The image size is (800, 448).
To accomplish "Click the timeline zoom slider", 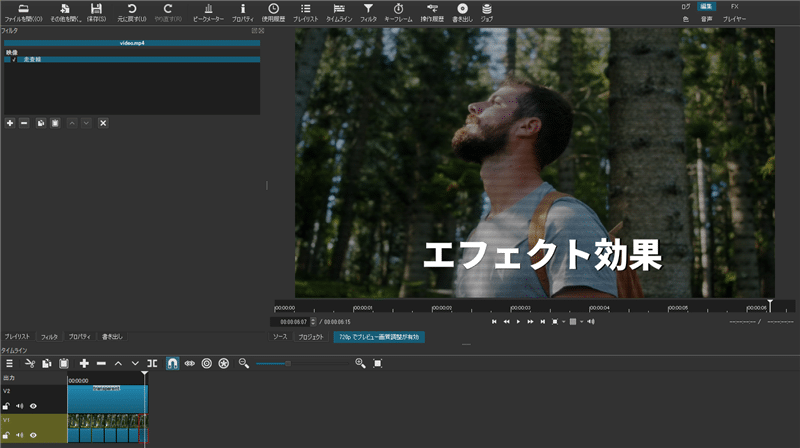I will (302, 363).
